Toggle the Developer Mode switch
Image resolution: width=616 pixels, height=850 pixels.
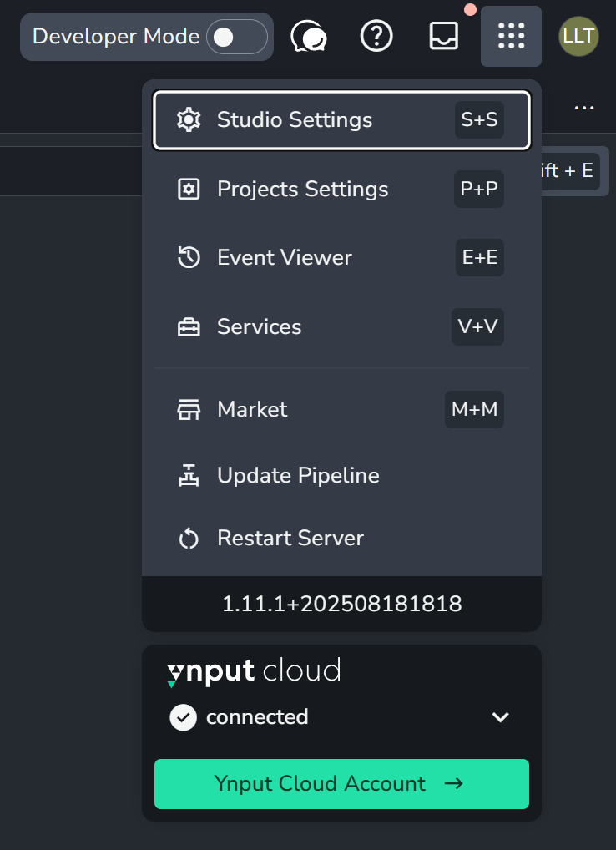(x=236, y=37)
